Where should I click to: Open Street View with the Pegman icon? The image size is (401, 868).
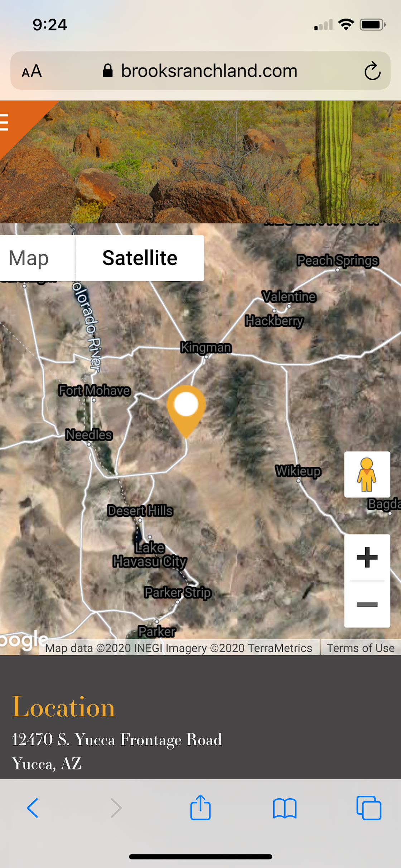[367, 474]
